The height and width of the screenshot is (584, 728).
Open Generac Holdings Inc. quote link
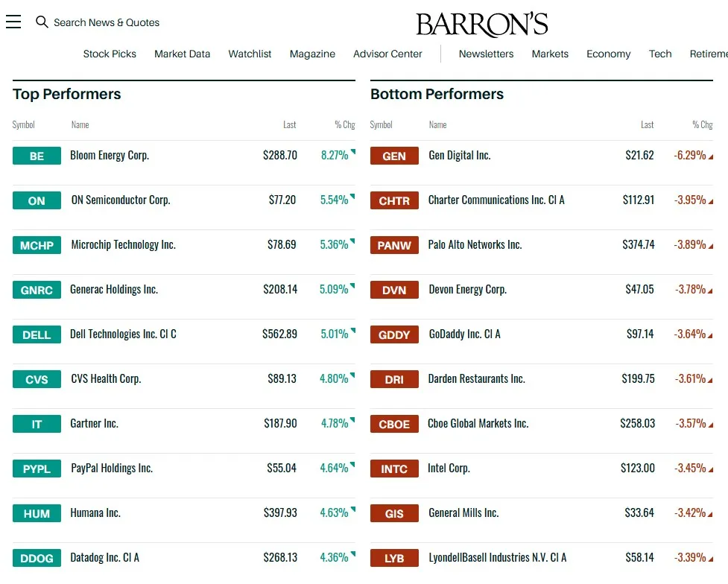point(114,290)
